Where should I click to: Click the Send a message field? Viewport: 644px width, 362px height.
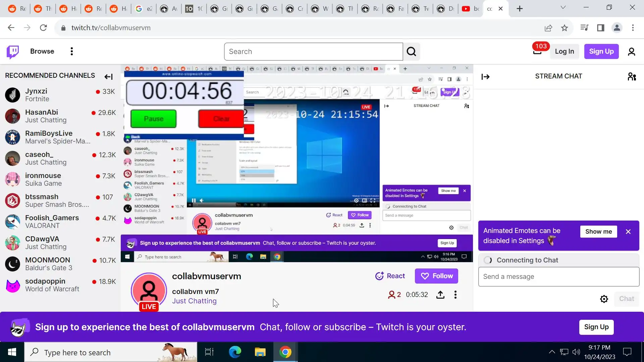[558, 277]
